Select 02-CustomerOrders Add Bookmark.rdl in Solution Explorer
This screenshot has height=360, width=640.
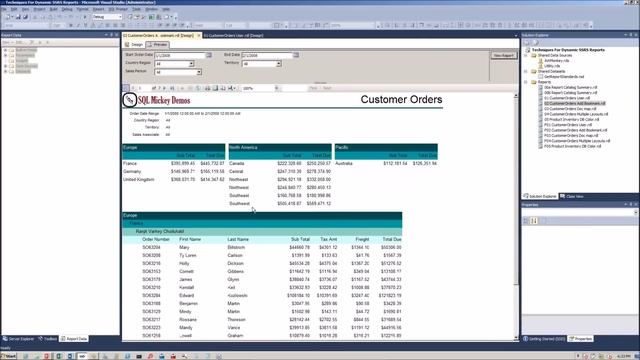coord(574,103)
